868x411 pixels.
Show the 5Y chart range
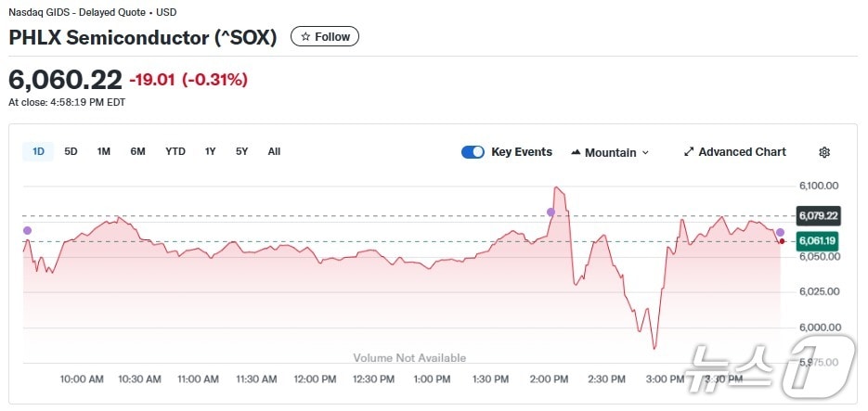click(x=241, y=151)
